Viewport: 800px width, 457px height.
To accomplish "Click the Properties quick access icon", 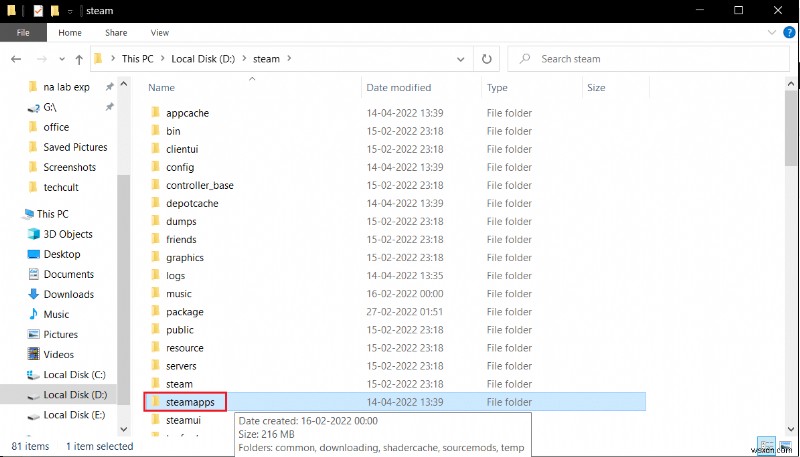I will pos(38,11).
